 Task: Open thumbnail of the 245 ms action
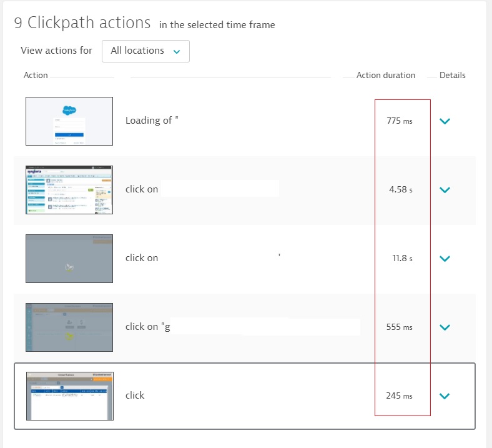click(x=69, y=396)
